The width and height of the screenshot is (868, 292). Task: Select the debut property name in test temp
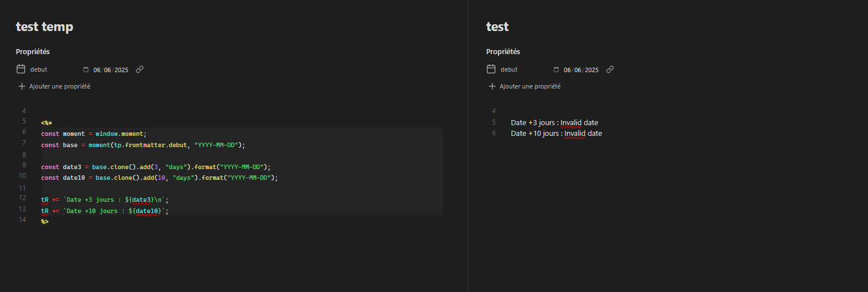(x=39, y=69)
